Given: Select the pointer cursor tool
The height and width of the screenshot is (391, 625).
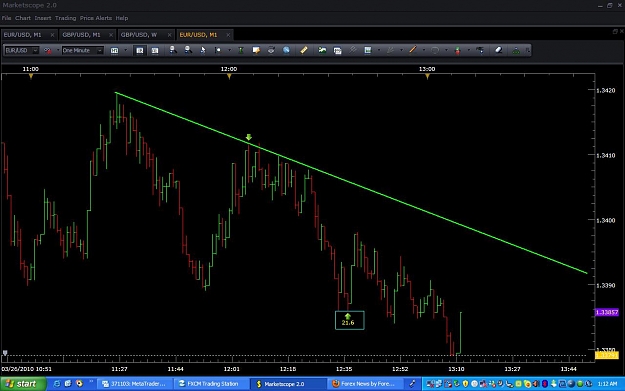Looking at the screenshot, I should pyautogui.click(x=203, y=50).
